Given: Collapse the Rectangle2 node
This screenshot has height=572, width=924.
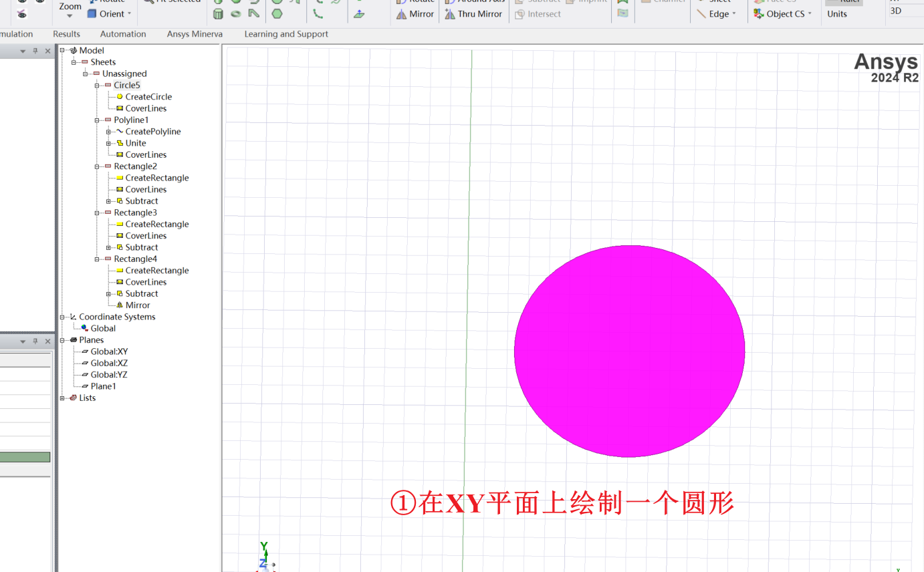Looking at the screenshot, I should [x=97, y=166].
